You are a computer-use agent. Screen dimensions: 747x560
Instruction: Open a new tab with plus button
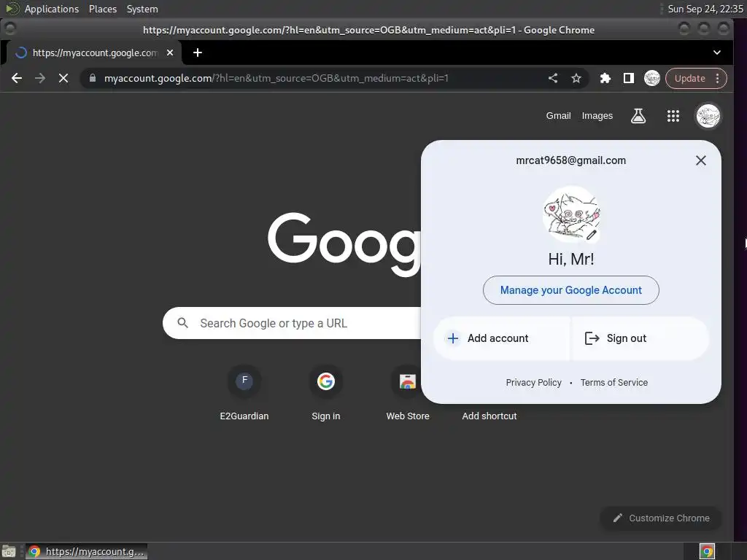197,52
